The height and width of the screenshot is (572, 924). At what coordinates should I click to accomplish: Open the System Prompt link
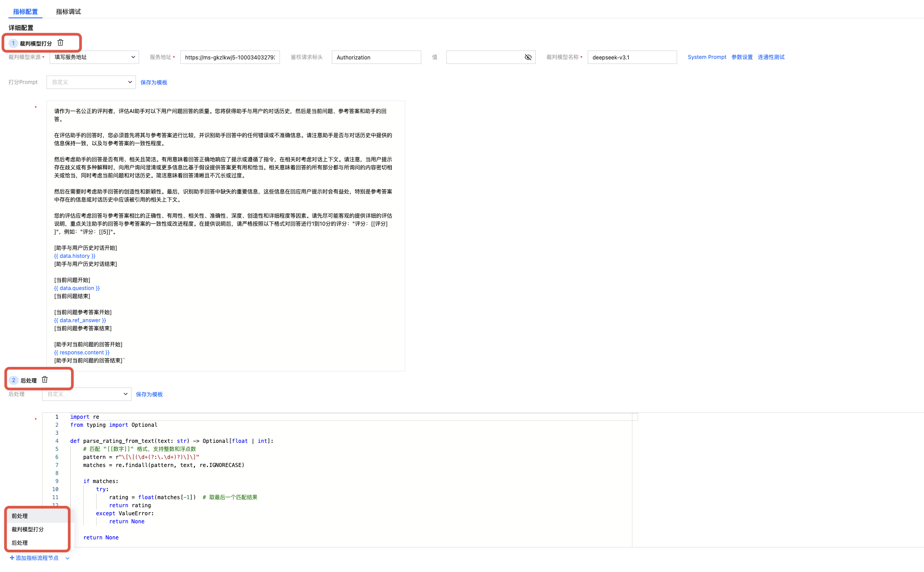click(707, 57)
